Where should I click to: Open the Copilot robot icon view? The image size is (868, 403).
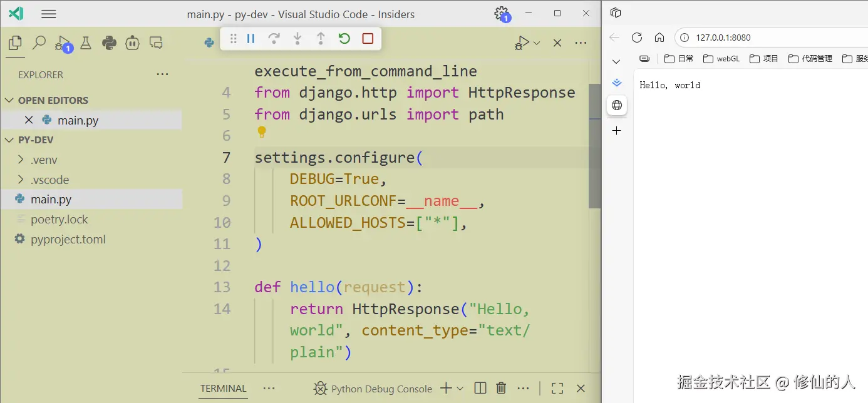(132, 43)
